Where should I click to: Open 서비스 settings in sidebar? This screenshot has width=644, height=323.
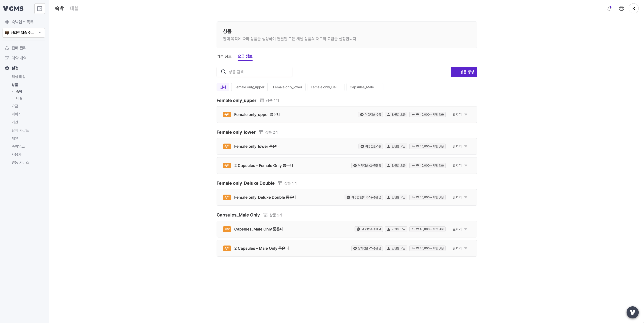pyautogui.click(x=17, y=114)
